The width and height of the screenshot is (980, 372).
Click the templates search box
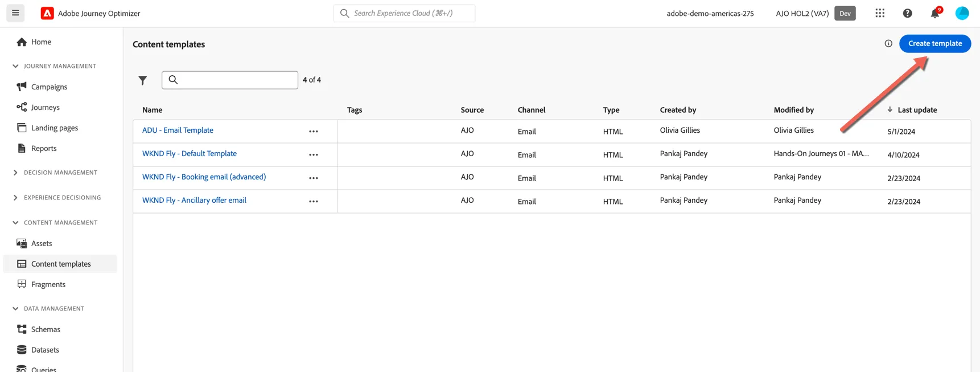(x=230, y=80)
